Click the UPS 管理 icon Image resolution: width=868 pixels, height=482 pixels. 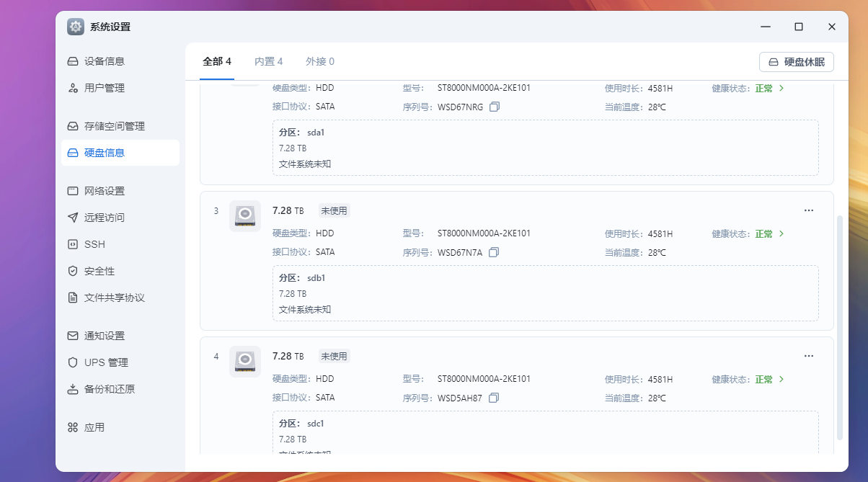[x=72, y=362]
